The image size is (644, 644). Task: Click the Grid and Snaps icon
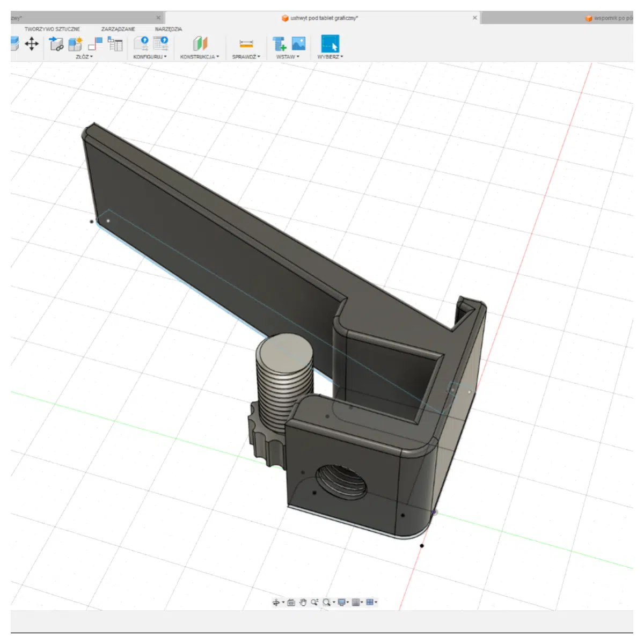tap(355, 602)
